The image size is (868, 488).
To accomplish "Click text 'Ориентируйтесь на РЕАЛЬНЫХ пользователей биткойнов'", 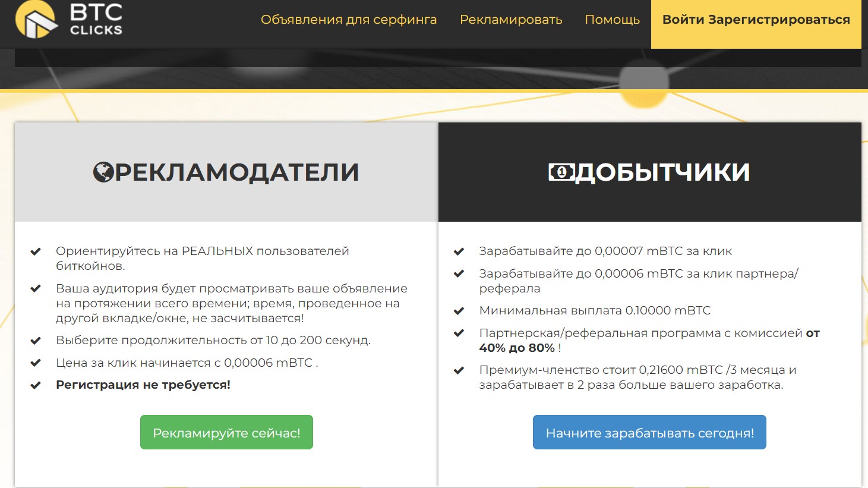I will [x=203, y=259].
